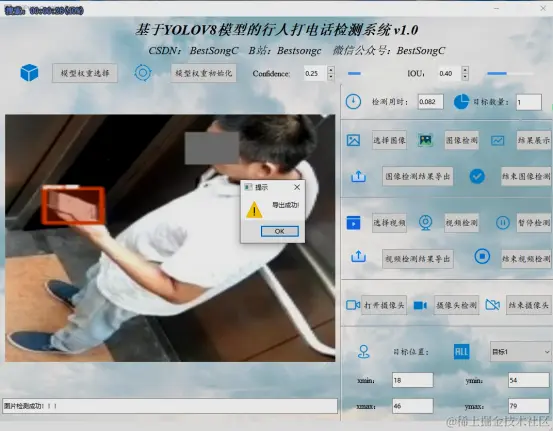Click the xmin field showing 18
Screen dimensions: 554x432
(x=412, y=380)
